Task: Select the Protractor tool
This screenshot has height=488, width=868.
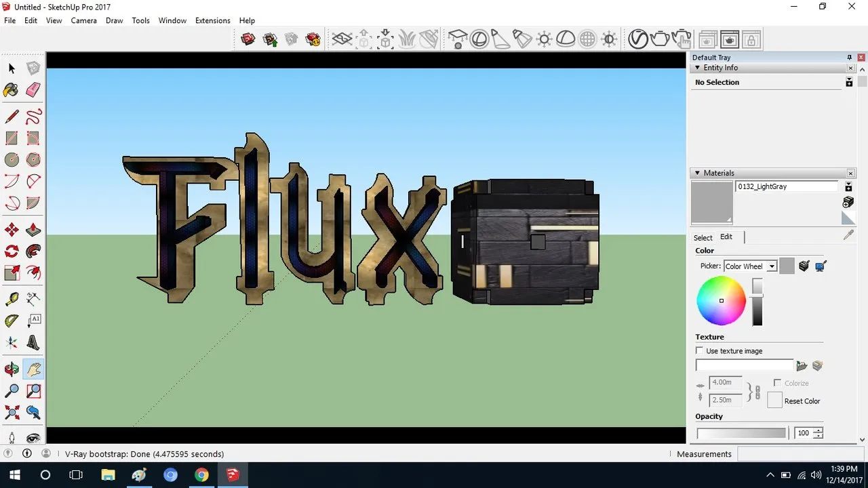Action: 12,321
